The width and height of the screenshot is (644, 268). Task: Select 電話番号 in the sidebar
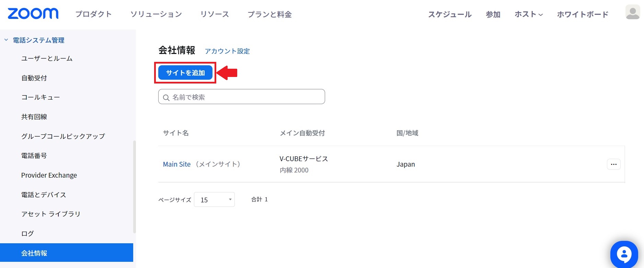tap(34, 156)
